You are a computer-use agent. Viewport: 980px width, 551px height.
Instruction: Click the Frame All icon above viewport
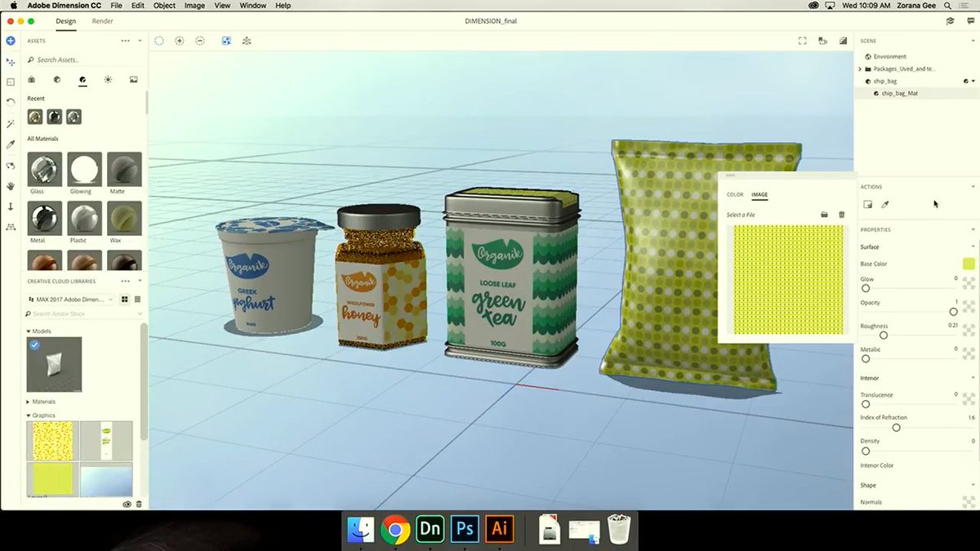click(x=803, y=40)
